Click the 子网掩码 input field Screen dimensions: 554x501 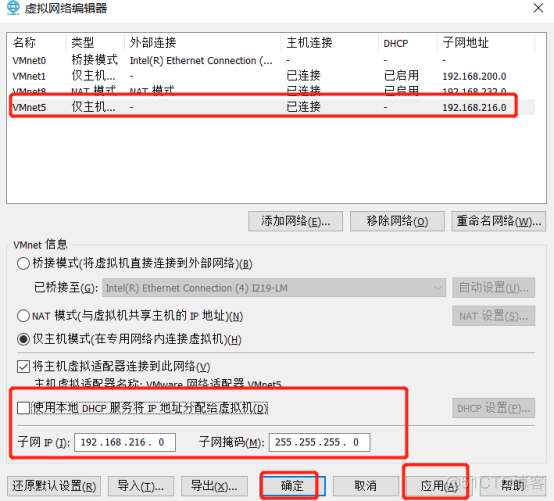319,442
